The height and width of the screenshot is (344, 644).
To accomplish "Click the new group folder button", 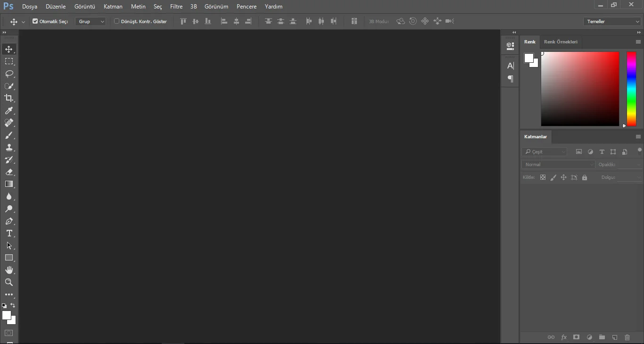I will (602, 337).
